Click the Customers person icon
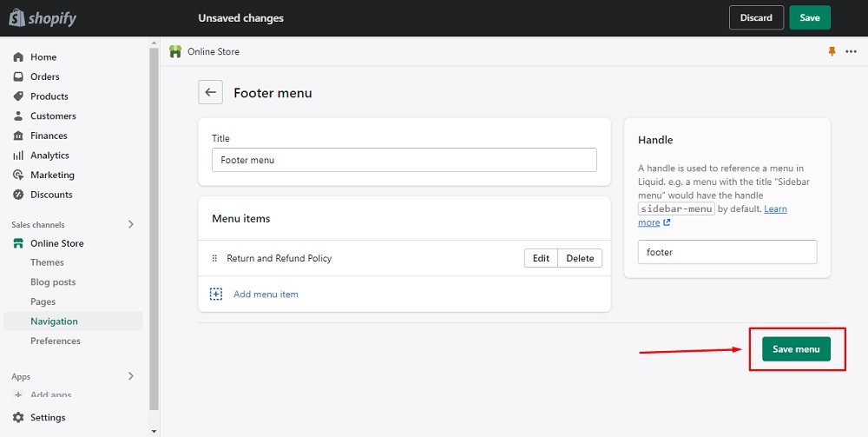This screenshot has height=437, width=868. [x=18, y=116]
